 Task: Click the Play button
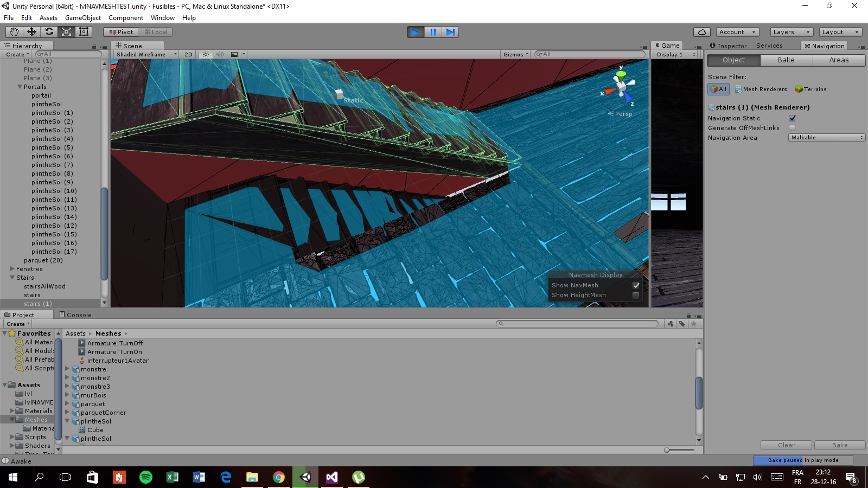(416, 32)
